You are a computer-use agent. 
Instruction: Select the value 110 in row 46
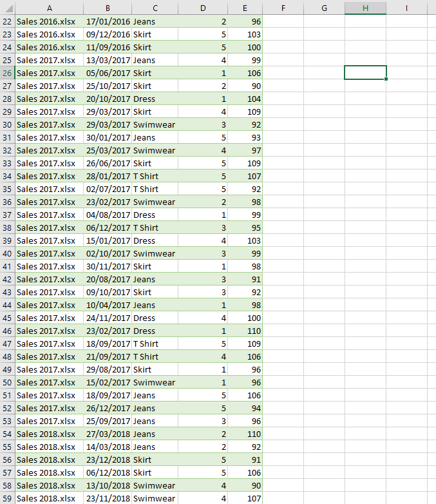click(x=245, y=331)
